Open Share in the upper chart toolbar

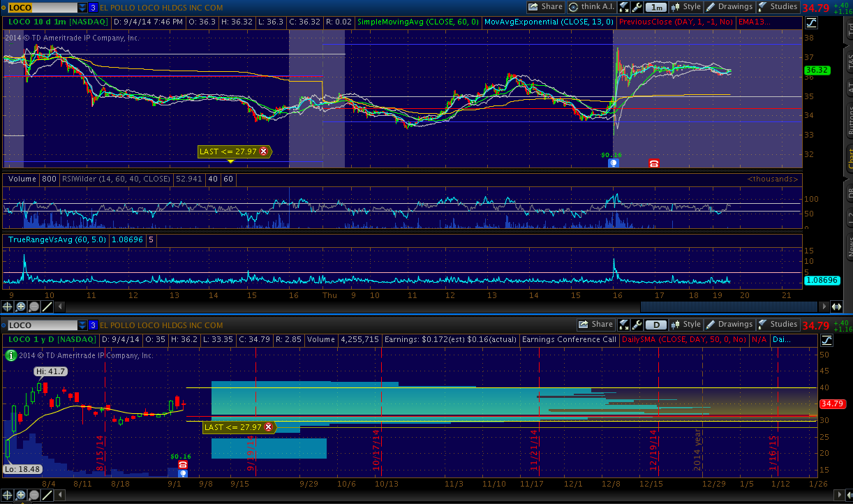pyautogui.click(x=545, y=7)
